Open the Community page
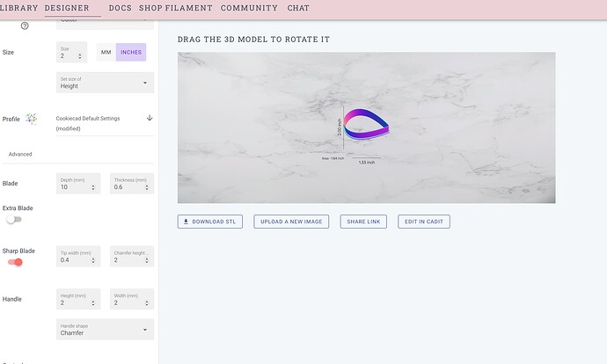 click(x=249, y=8)
